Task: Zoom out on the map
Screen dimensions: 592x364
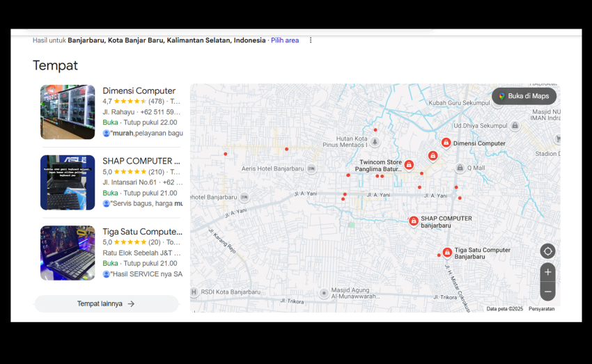Action: [547, 292]
